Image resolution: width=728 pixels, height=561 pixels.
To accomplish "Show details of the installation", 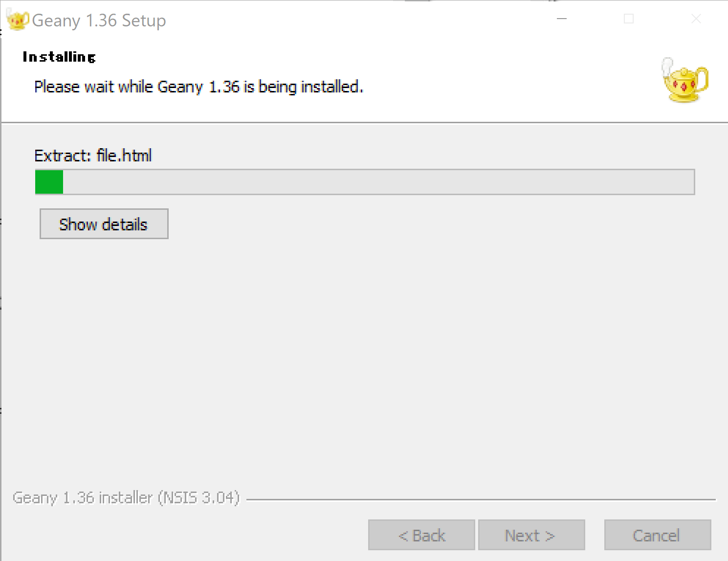I will click(104, 224).
